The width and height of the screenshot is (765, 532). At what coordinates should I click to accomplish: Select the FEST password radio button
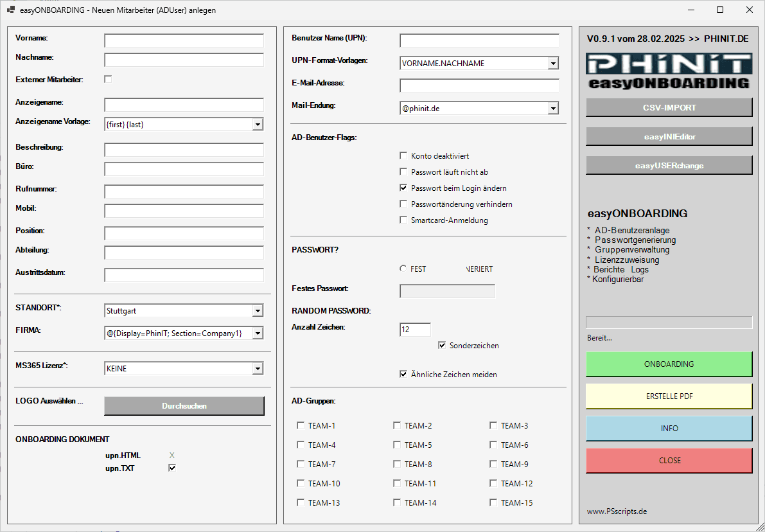pyautogui.click(x=403, y=269)
